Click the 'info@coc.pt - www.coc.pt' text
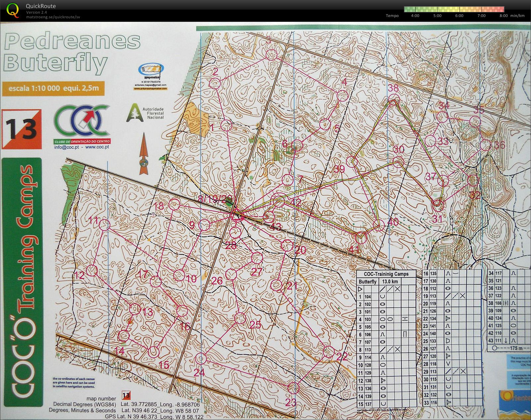 tap(82, 148)
